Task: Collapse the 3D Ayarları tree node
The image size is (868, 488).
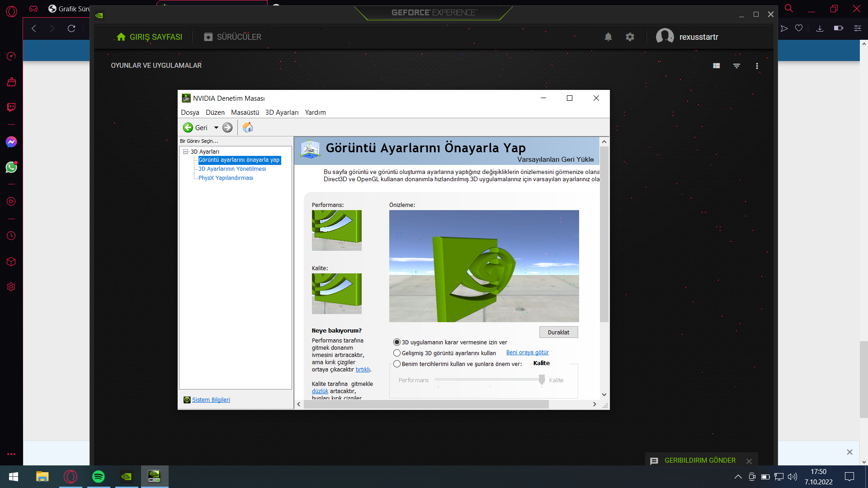Action: tap(185, 152)
